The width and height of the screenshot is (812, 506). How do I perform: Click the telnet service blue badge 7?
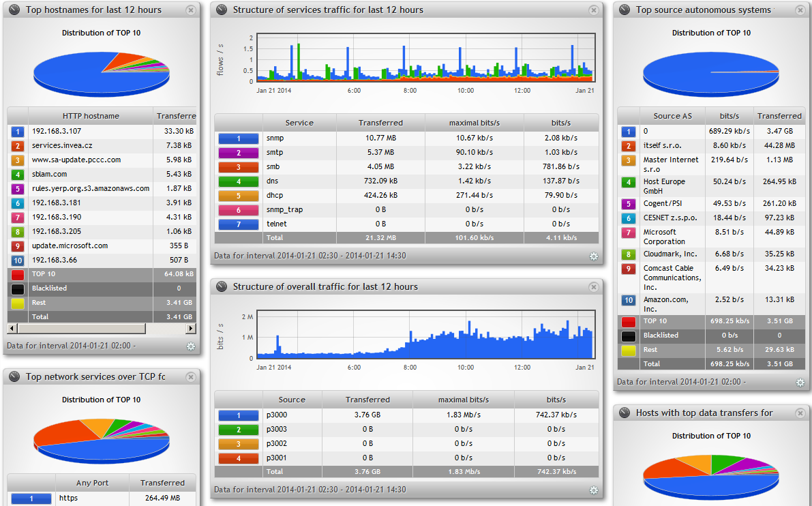click(x=238, y=224)
